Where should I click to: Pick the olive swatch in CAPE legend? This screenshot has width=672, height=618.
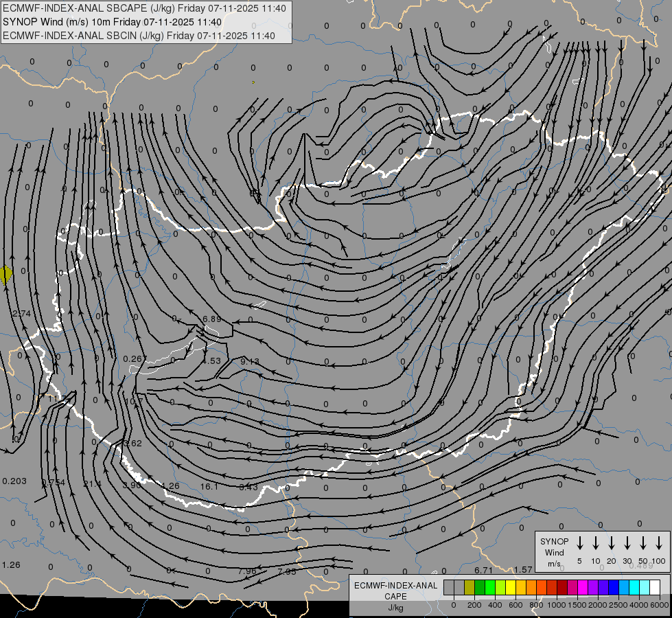(x=470, y=587)
